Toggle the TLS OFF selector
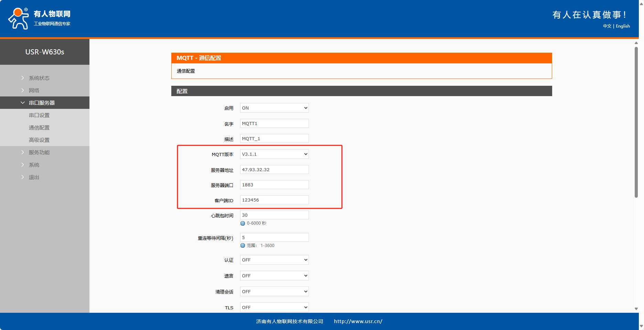Image resolution: width=644 pixels, height=330 pixels. (x=274, y=307)
